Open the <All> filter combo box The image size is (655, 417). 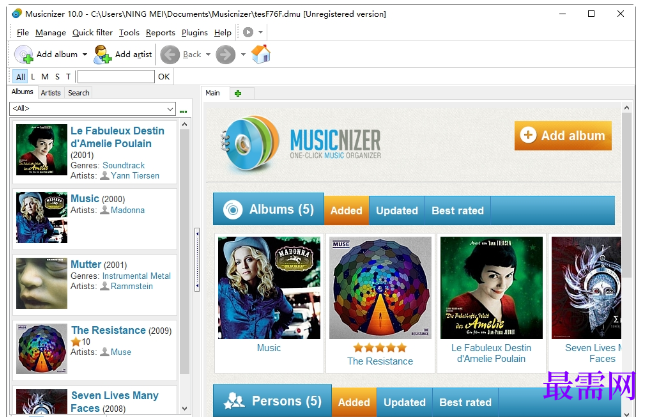click(92, 109)
